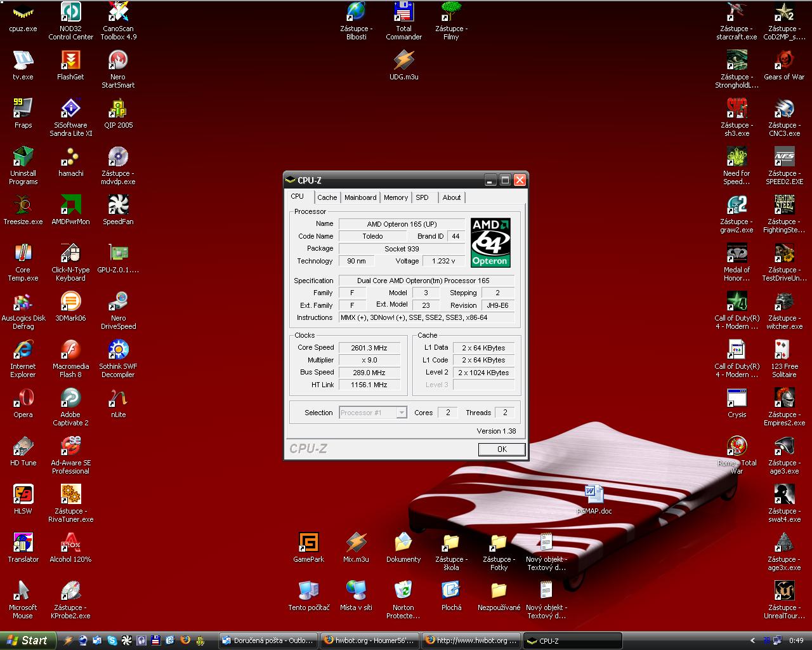This screenshot has height=650, width=812.
Task: Open the Rome - Total War icon
Action: click(x=737, y=455)
